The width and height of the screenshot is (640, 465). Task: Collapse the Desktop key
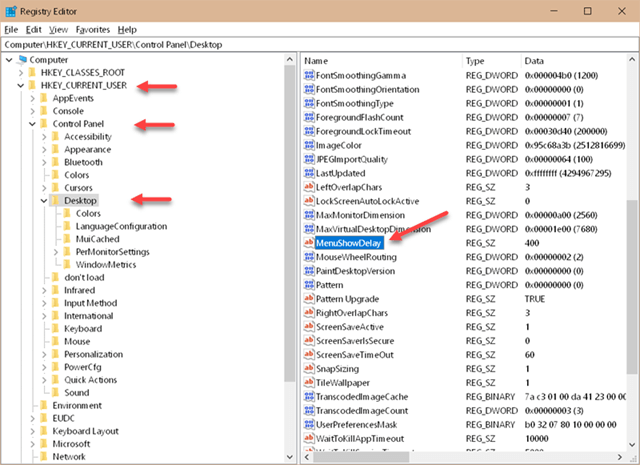(44, 200)
